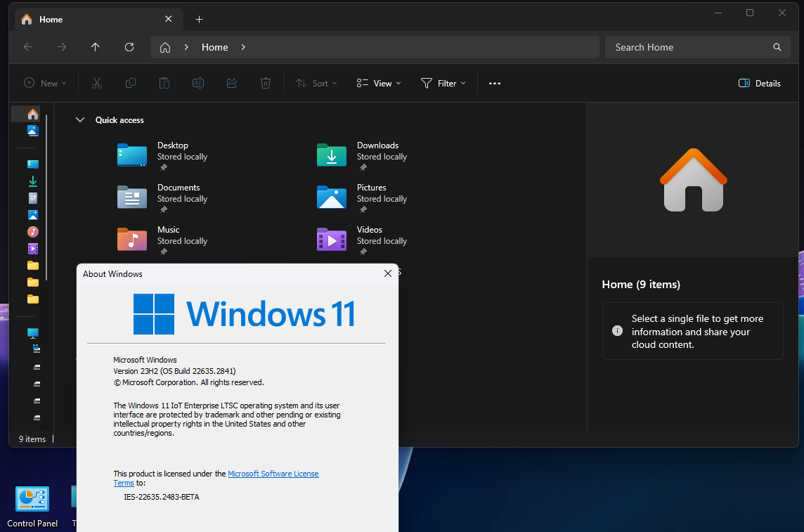Click the Cut scissors toolbar icon

(x=97, y=83)
